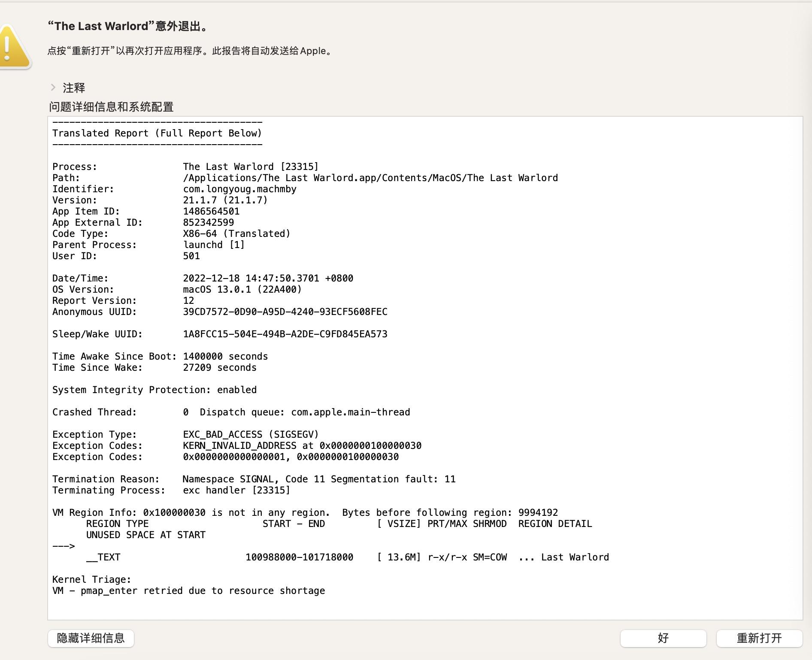Image resolution: width=812 pixels, height=660 pixels.
Task: Click the App Item ID 1486564501
Action: click(211, 211)
